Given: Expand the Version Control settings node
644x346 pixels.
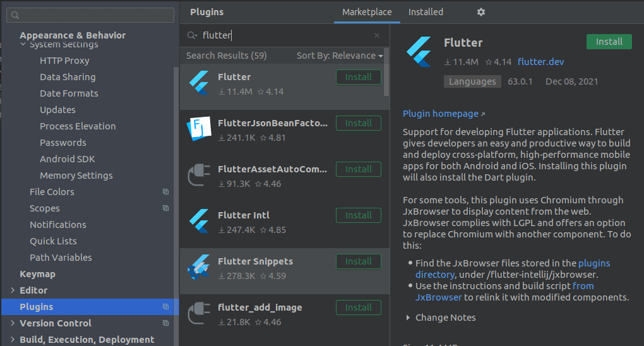Looking at the screenshot, I should pyautogui.click(x=13, y=323).
